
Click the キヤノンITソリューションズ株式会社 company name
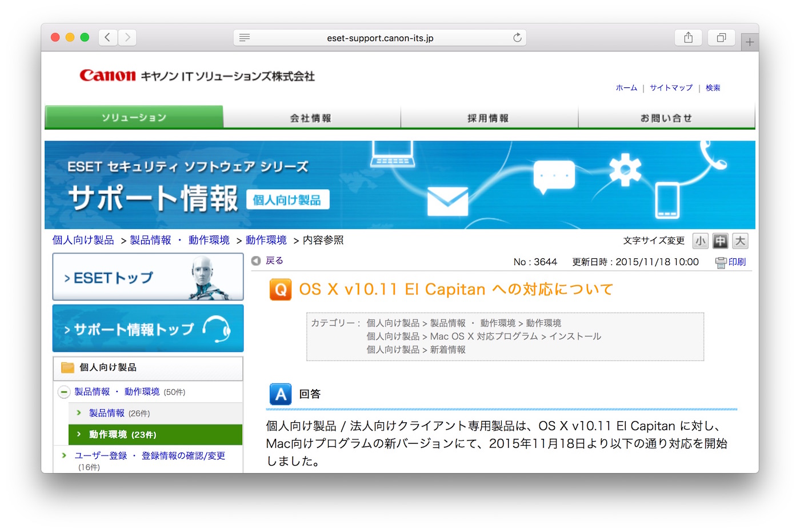(228, 76)
